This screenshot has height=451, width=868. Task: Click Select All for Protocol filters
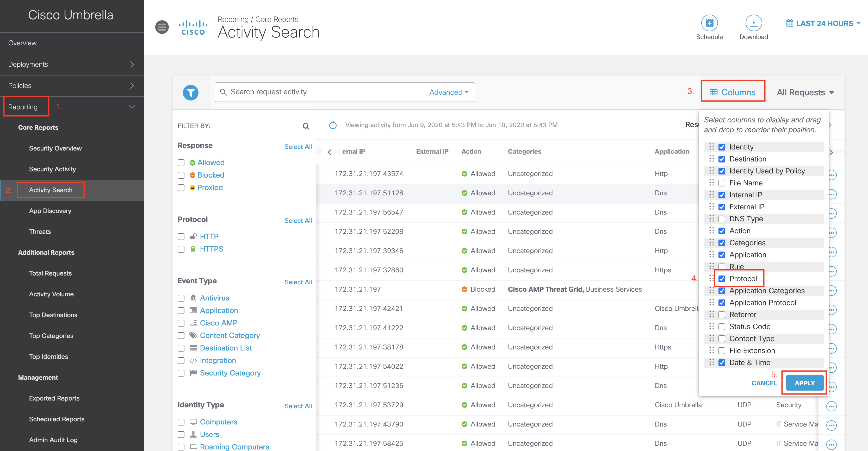tap(298, 221)
